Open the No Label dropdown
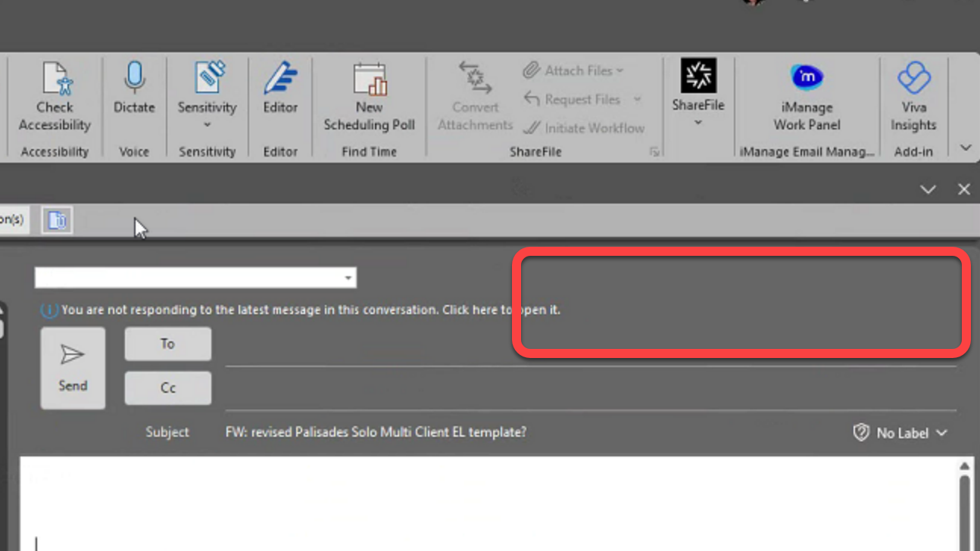Viewport: 980px width, 551px height. 900,432
